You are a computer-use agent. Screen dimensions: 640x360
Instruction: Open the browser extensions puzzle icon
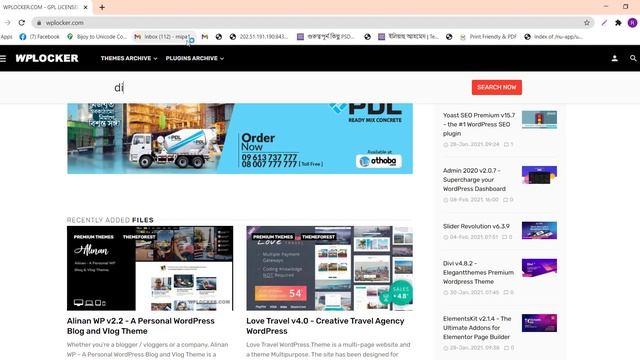coord(618,23)
